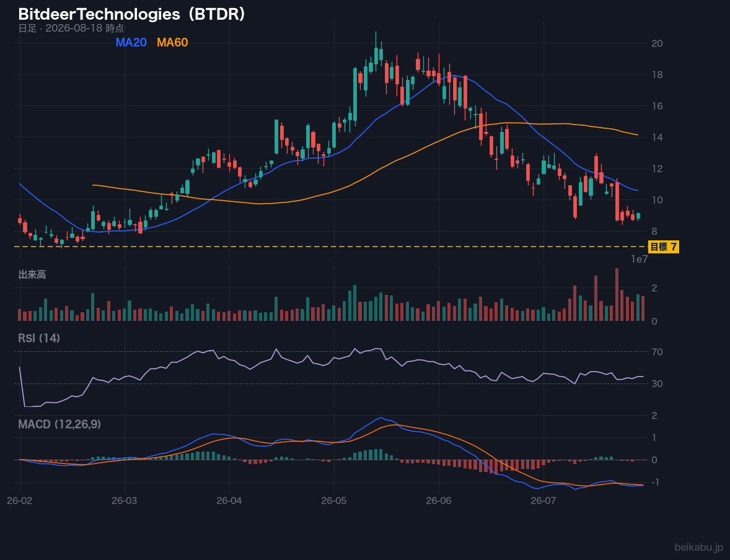The image size is (730, 560).
Task: Click the '26-04' date axis label
Action: pos(229,501)
